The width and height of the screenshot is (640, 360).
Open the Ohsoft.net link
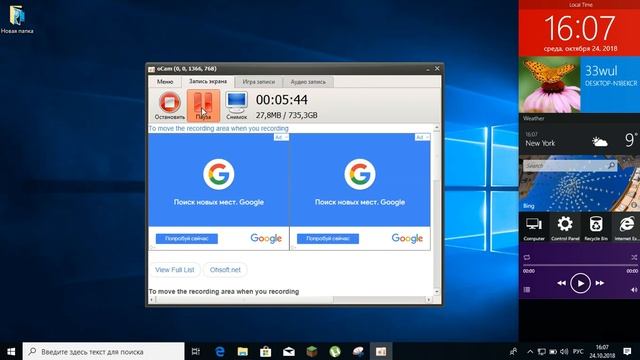click(x=225, y=270)
